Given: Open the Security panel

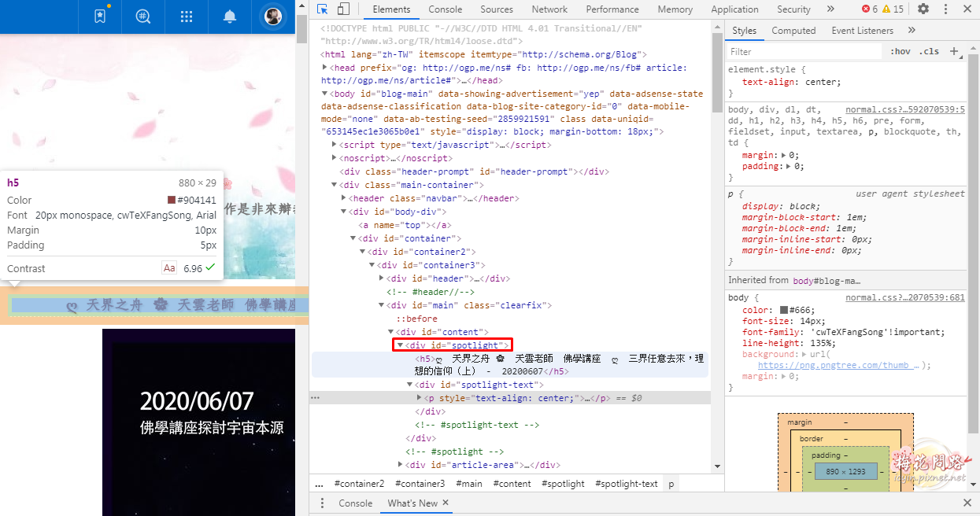Looking at the screenshot, I should coord(793,9).
